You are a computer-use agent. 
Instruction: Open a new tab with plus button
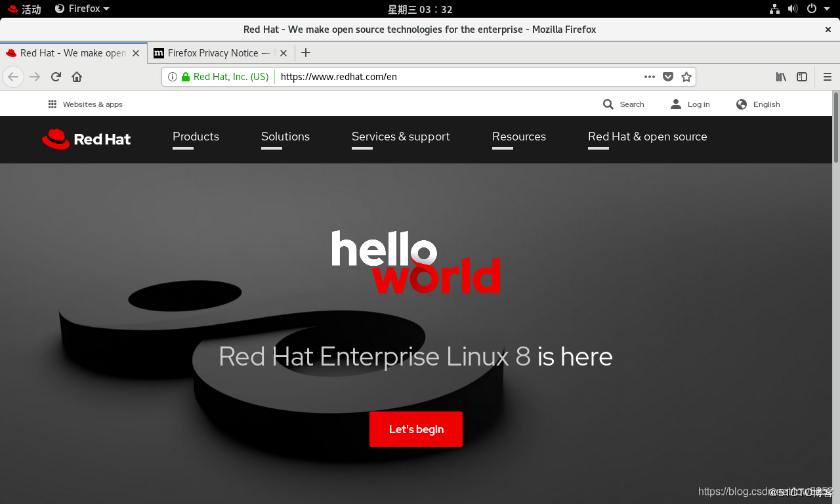(306, 53)
